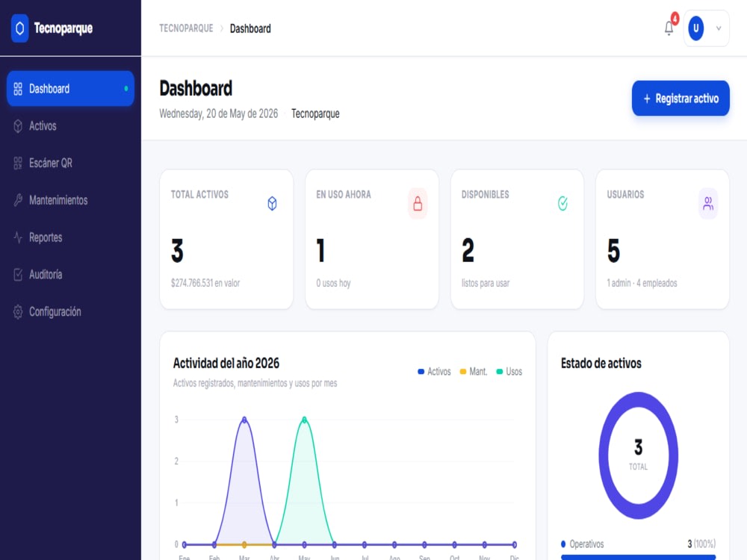Open the Dashboard sidebar item

click(x=70, y=89)
